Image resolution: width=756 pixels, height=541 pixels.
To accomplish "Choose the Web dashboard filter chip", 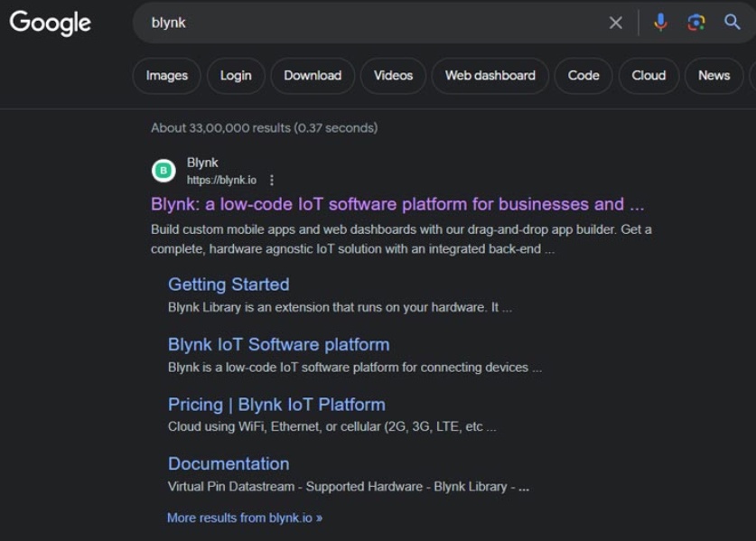I will pos(490,76).
